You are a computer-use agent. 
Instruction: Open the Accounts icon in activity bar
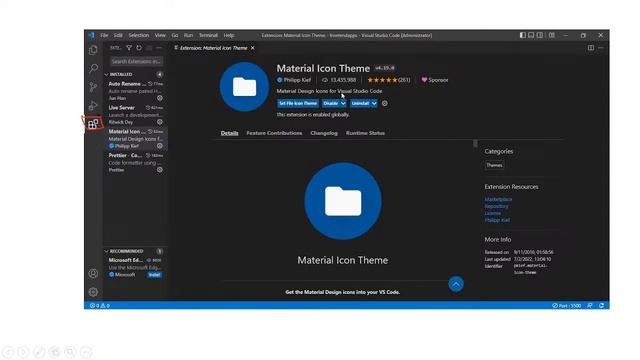(93, 273)
